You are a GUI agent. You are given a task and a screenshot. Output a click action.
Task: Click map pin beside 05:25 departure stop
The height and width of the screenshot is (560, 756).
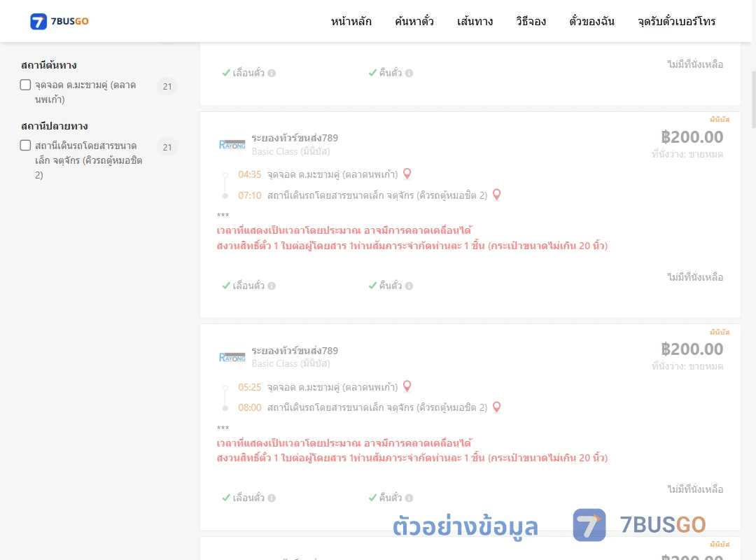[x=407, y=386]
